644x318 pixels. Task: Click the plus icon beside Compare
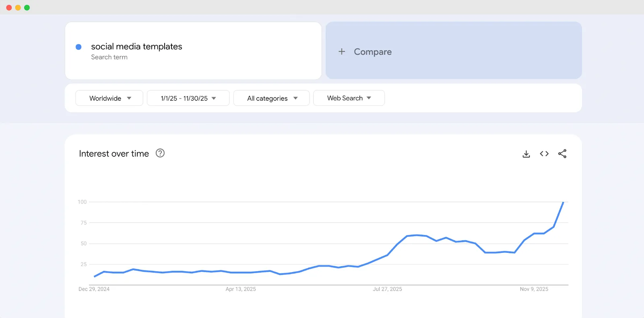click(x=342, y=52)
